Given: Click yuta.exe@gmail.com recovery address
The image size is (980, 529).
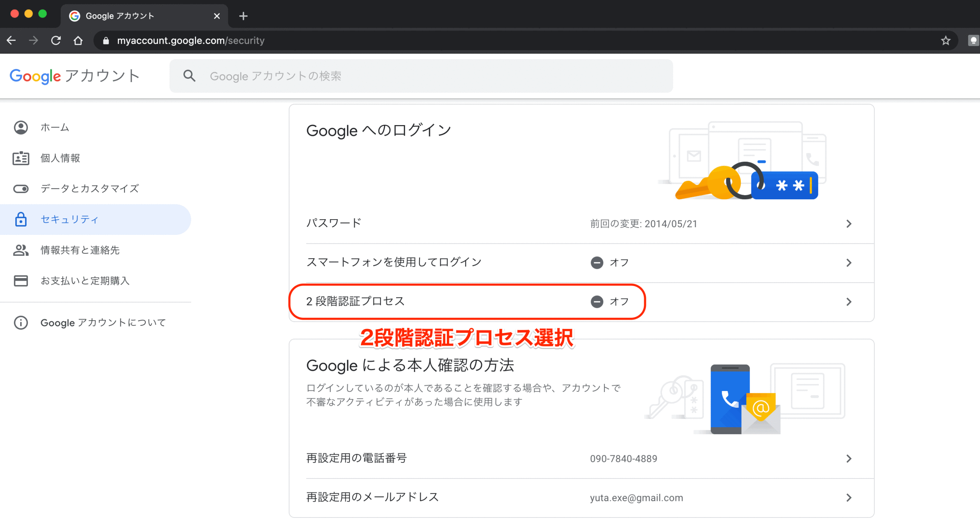Looking at the screenshot, I should pos(636,498).
